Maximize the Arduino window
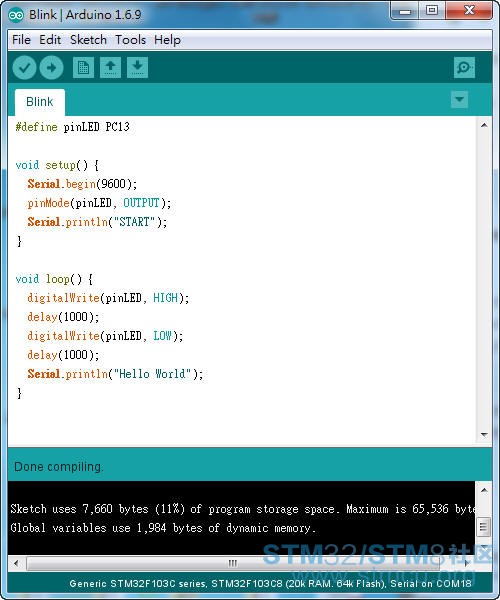Viewport: 500px width, 600px height. coord(432,10)
